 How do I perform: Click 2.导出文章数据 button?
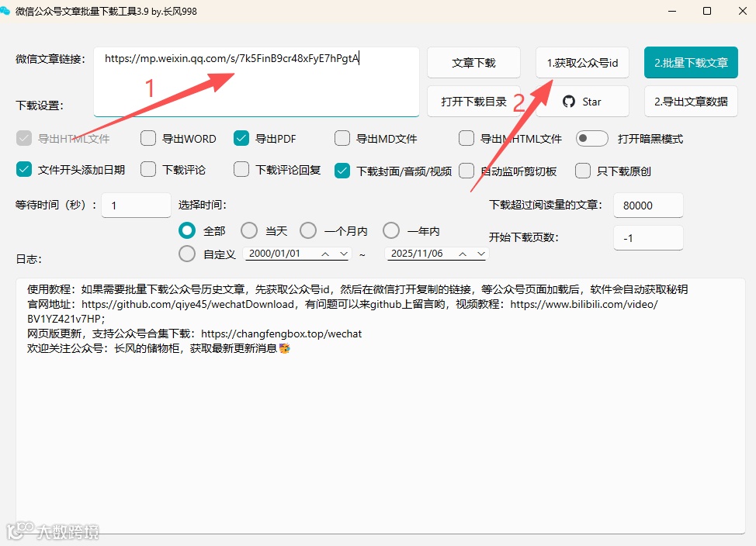[x=691, y=102]
